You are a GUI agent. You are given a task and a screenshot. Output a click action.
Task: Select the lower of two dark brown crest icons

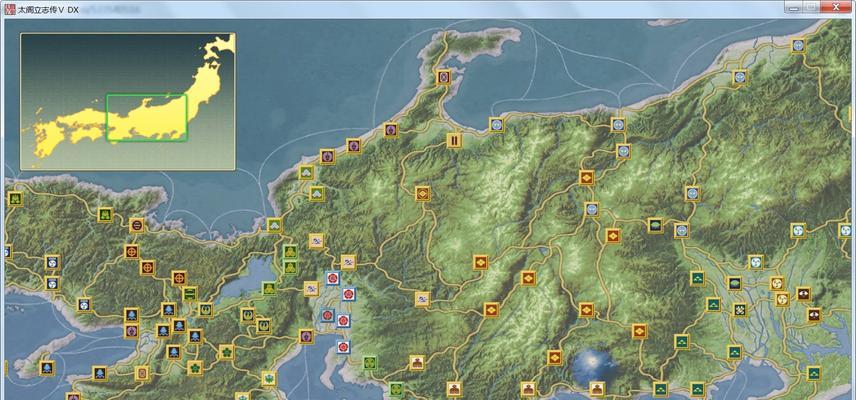(x=814, y=314)
